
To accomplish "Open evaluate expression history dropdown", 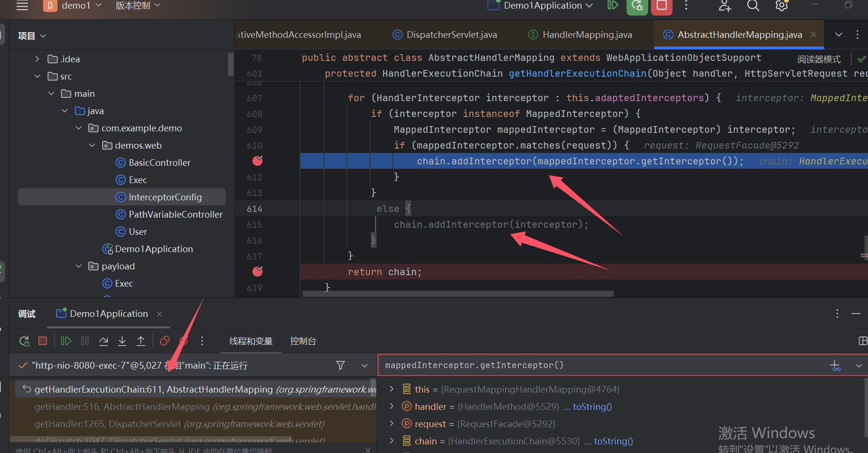I will click(x=858, y=366).
